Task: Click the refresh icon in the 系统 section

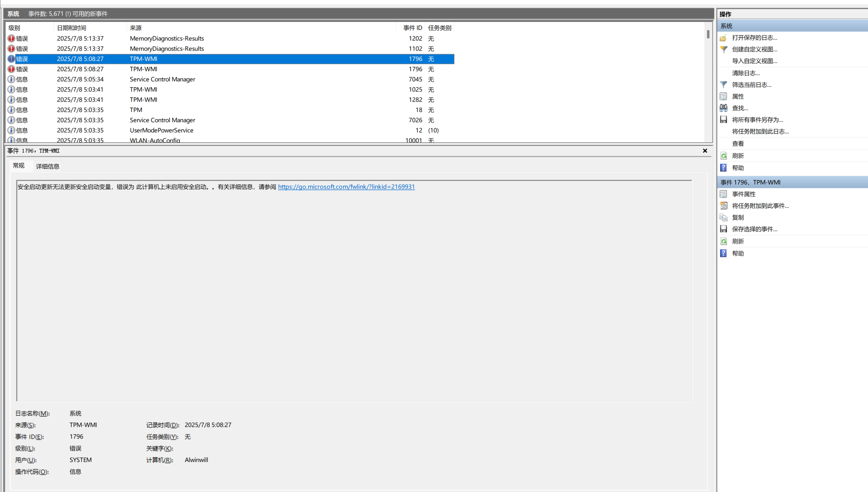Action: coord(723,156)
